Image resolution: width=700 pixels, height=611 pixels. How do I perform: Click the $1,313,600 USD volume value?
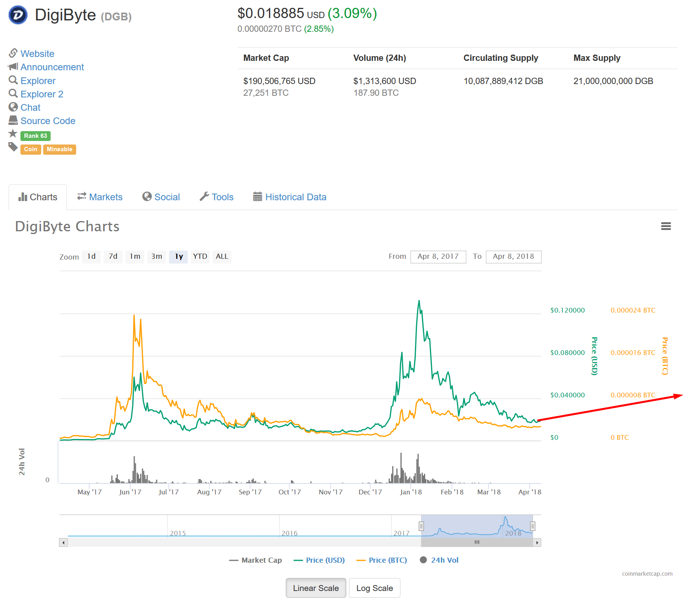[x=385, y=81]
